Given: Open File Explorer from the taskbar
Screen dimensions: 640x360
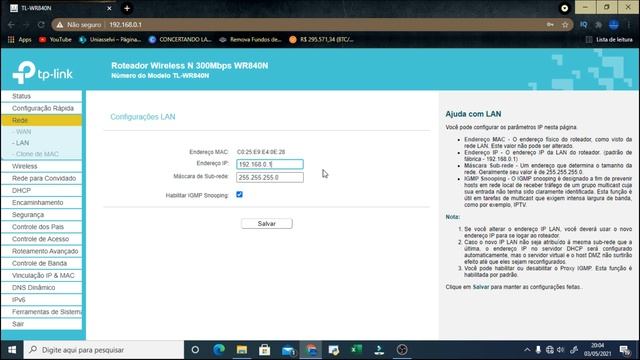Looking at the screenshot, I should coord(242,350).
